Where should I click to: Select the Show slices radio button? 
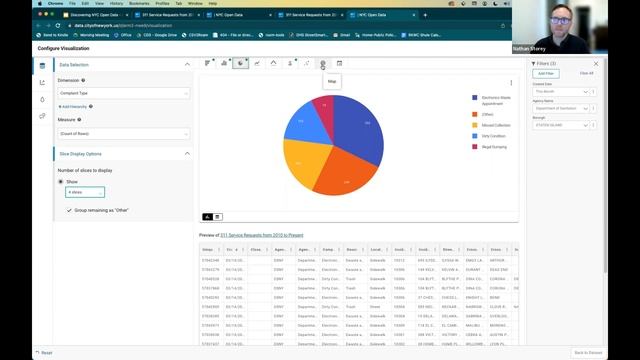[x=61, y=182]
